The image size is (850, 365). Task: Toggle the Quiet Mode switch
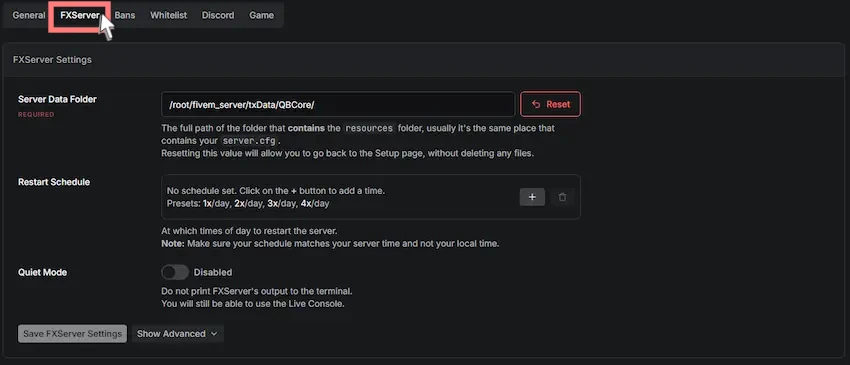click(x=175, y=272)
